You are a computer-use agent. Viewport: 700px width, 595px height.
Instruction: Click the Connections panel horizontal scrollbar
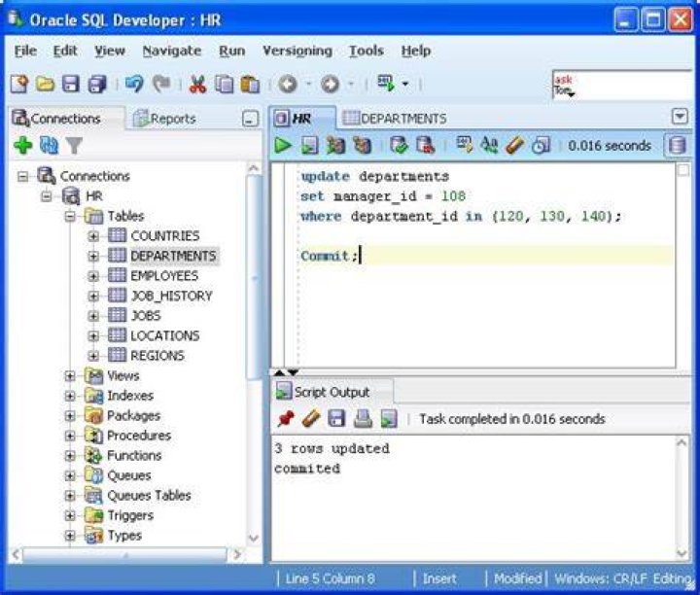[x=125, y=556]
